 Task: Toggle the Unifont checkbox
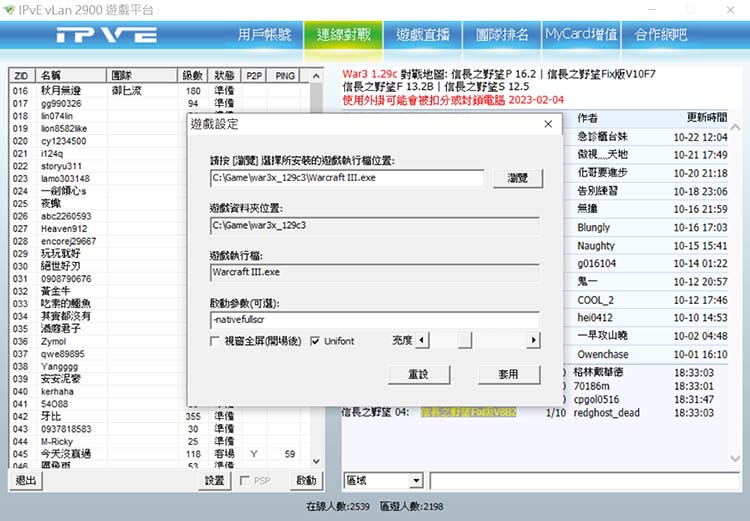click(x=315, y=341)
